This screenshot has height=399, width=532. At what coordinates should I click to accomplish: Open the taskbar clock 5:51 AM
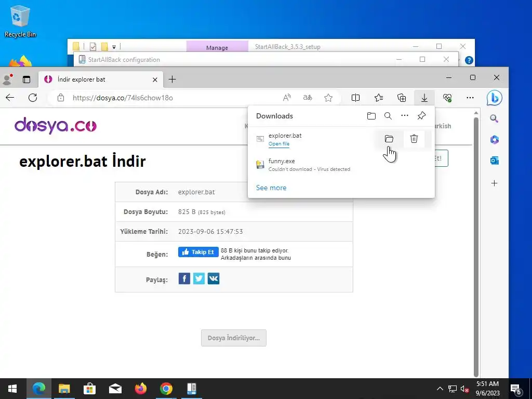pyautogui.click(x=487, y=389)
